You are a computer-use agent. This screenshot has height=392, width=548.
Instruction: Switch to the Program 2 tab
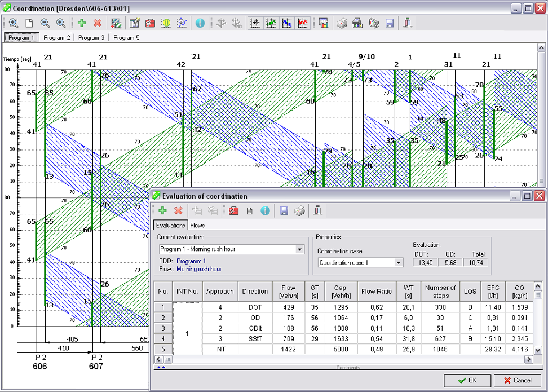[57, 38]
